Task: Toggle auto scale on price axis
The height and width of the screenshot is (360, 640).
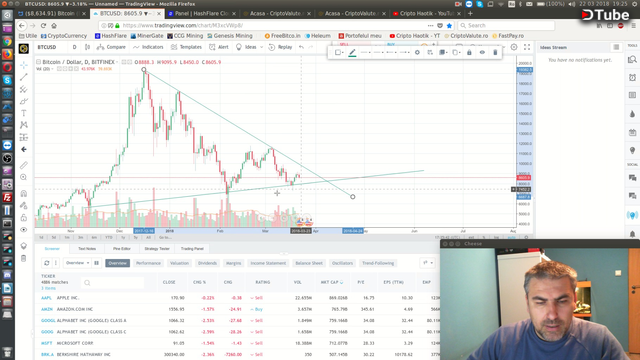Action: tap(511, 237)
